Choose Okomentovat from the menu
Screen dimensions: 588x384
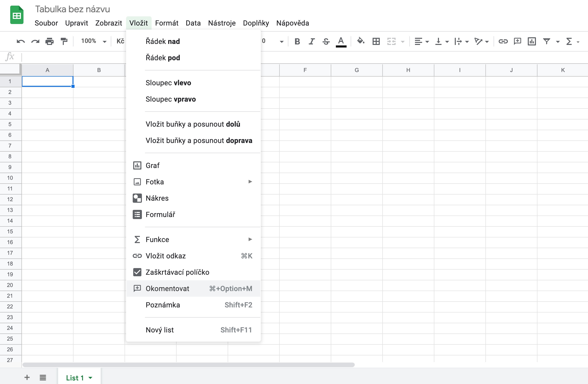[167, 289]
